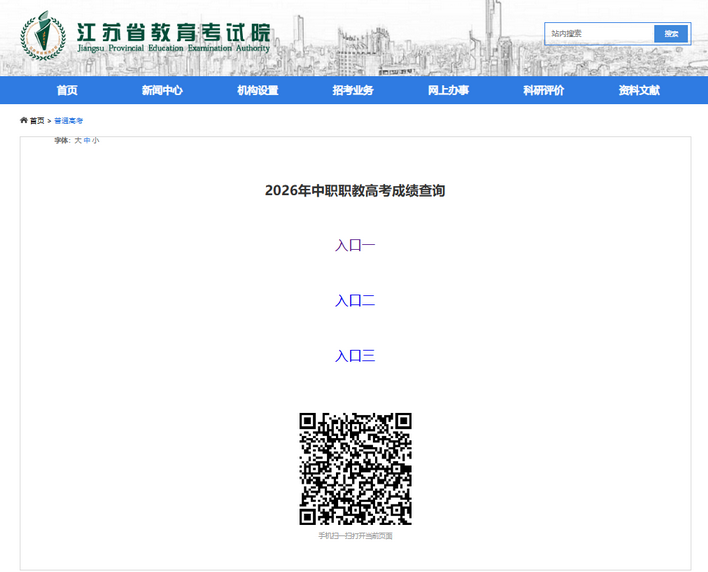Click the Jiangsu Education Examination Authority emblem logo
This screenshot has width=708, height=572.
click(x=43, y=36)
